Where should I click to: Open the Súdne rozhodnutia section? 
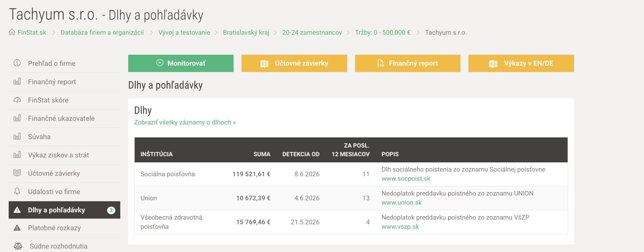pyautogui.click(x=64, y=246)
